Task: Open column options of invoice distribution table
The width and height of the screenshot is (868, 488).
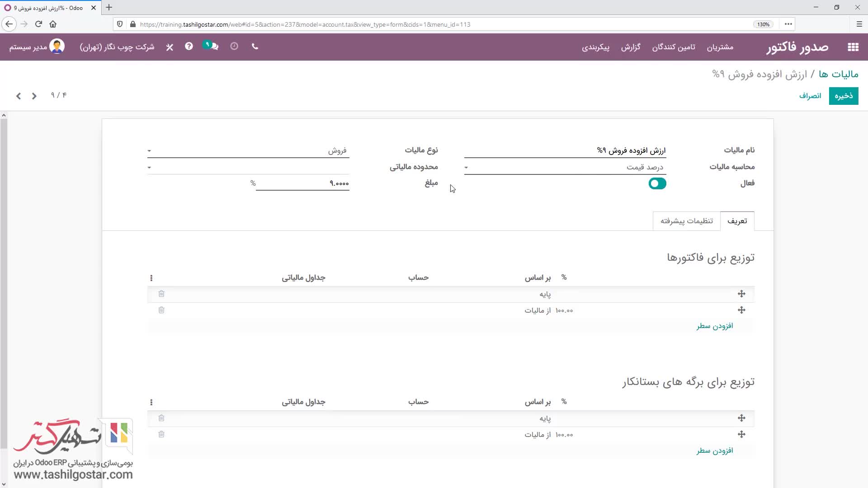Action: coord(151,278)
